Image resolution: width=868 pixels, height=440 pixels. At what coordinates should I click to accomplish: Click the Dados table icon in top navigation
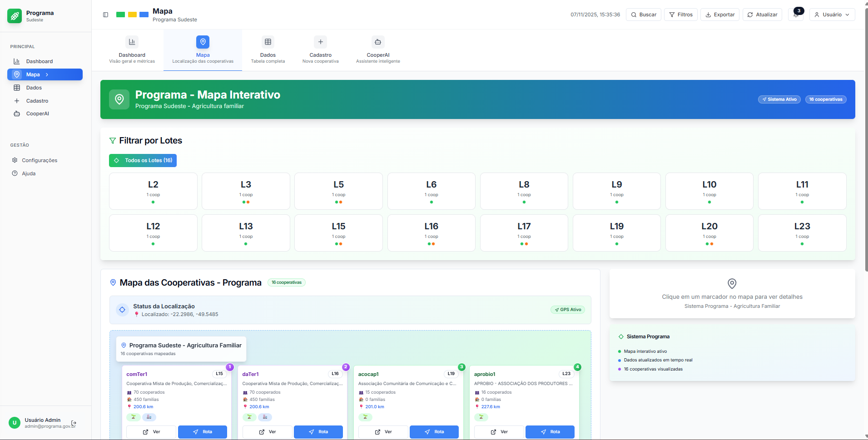click(268, 42)
